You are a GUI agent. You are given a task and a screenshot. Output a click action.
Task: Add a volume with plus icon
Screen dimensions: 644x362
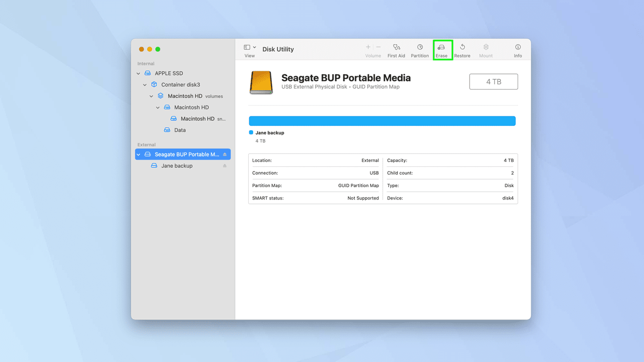[x=368, y=47]
